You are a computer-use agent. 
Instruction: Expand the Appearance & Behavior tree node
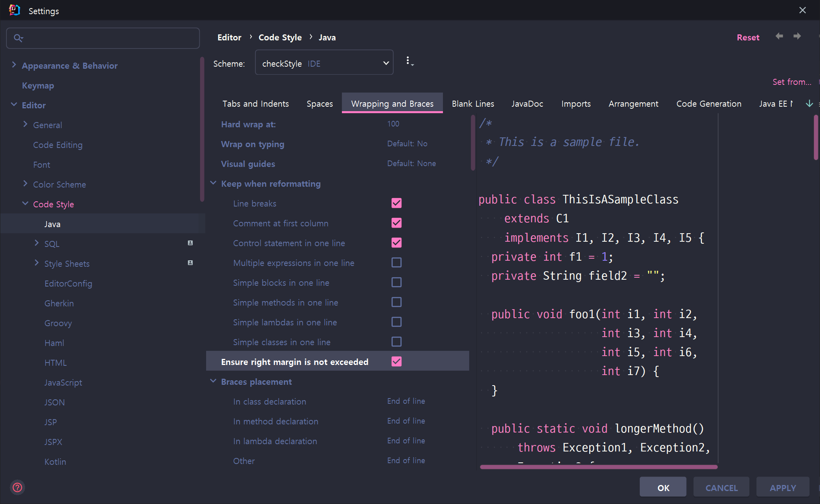click(x=14, y=65)
